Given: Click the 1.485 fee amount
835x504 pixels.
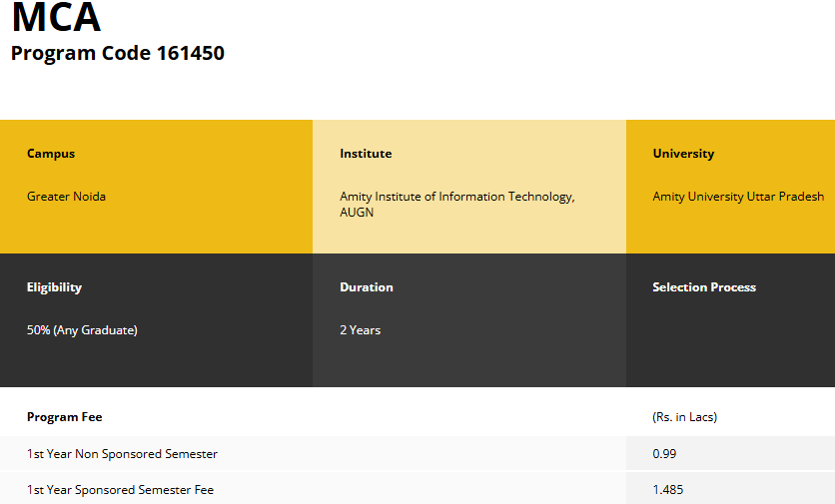Looking at the screenshot, I should point(668,490).
